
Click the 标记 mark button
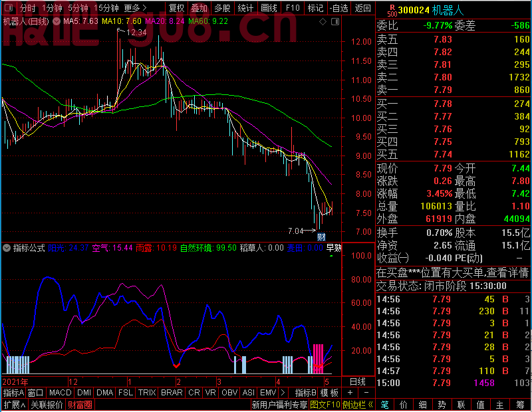point(315,8)
